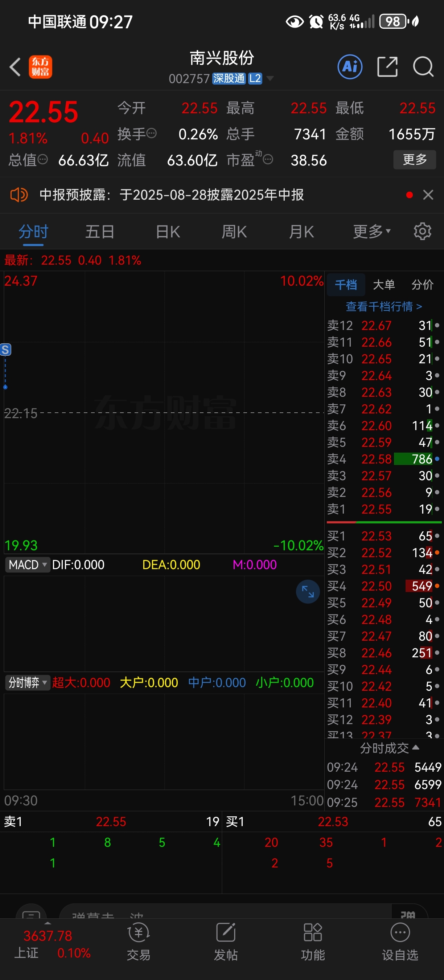Screen dimensions: 444x980
Task: Switch to the 日K tab
Action: click(x=168, y=231)
